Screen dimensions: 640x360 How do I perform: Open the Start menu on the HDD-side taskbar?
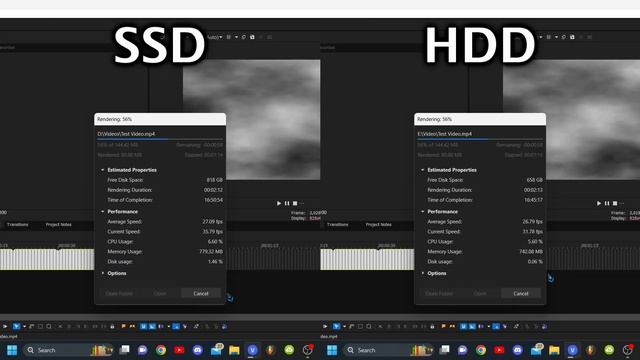[x=332, y=350]
